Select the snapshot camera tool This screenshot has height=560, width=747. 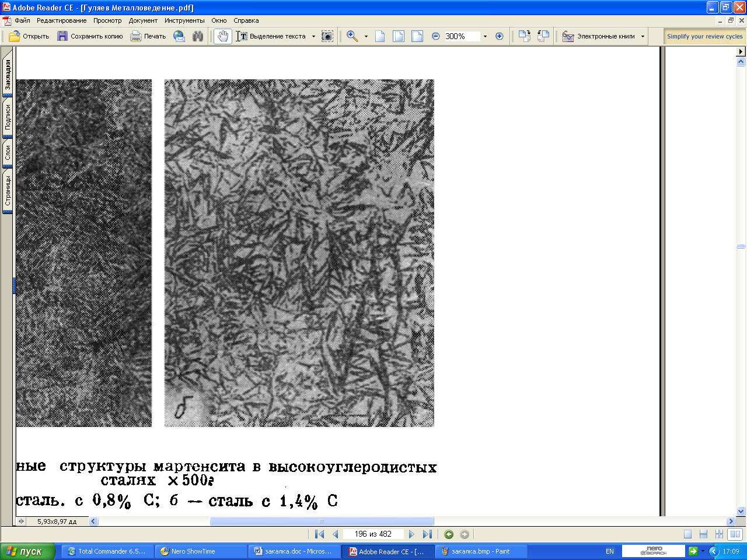click(327, 36)
